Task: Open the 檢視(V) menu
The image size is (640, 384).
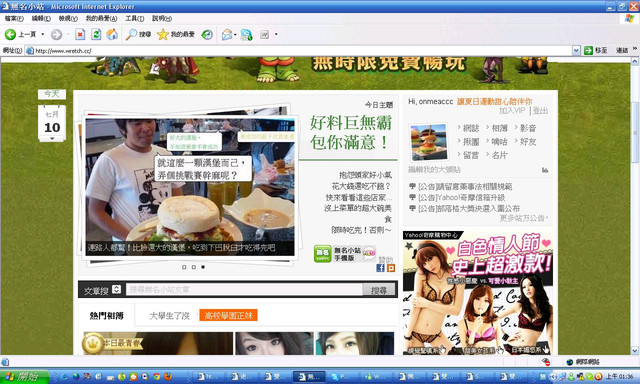Action: (68, 18)
